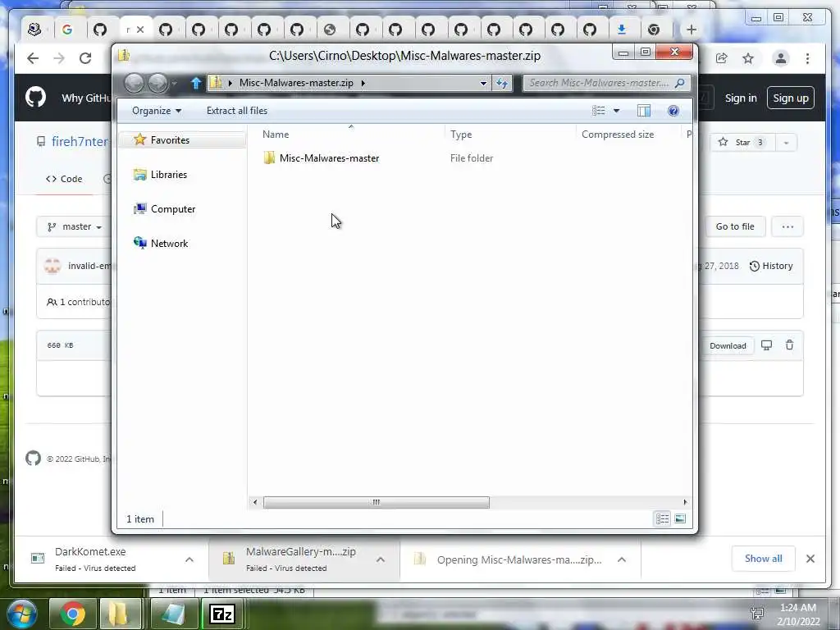Open the Windows Start menu
840x630 pixels.
click(x=21, y=614)
